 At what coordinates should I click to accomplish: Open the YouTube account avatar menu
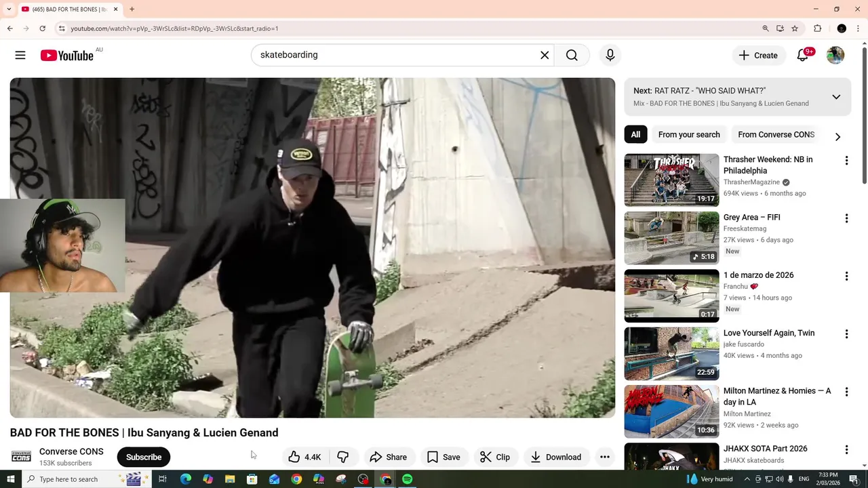click(835, 56)
